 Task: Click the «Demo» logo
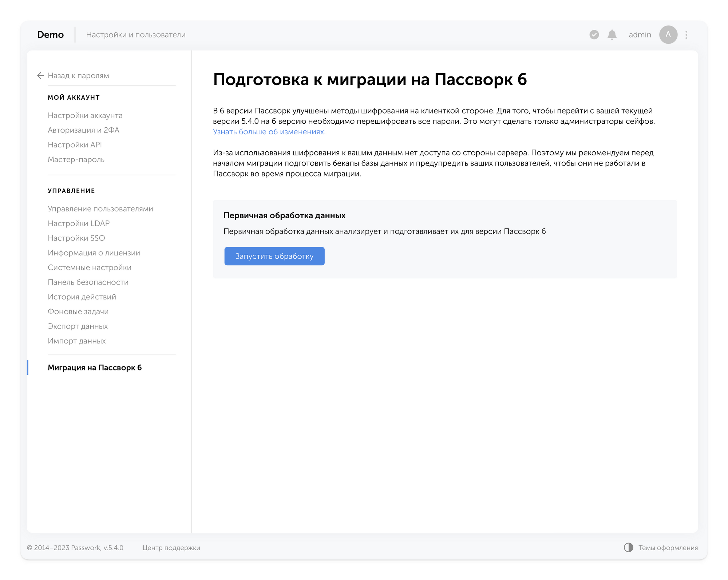click(x=50, y=35)
